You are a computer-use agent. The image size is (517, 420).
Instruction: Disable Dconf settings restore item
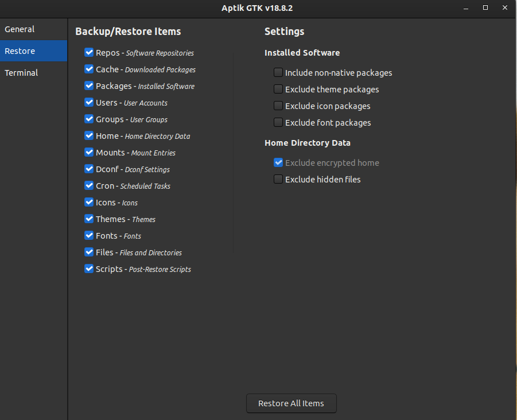pyautogui.click(x=89, y=169)
